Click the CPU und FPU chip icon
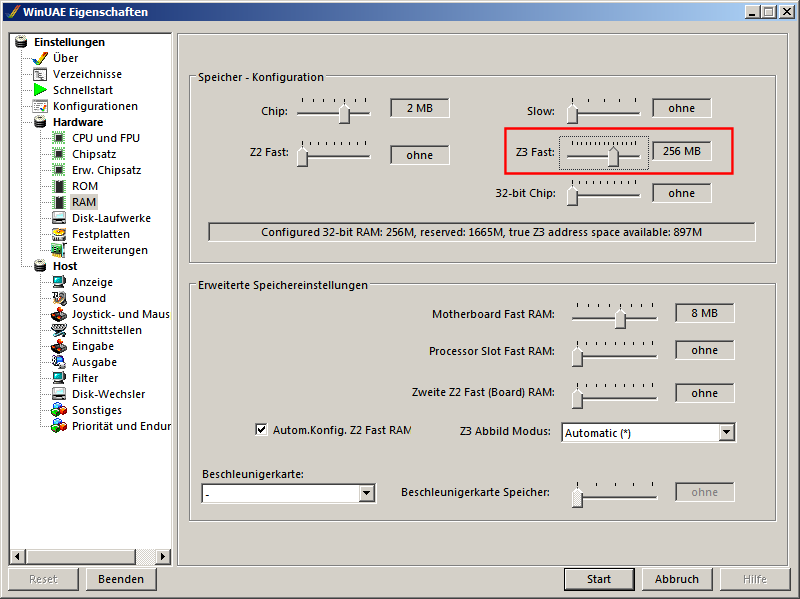Screen dimensions: 800x599 pyautogui.click(x=59, y=138)
